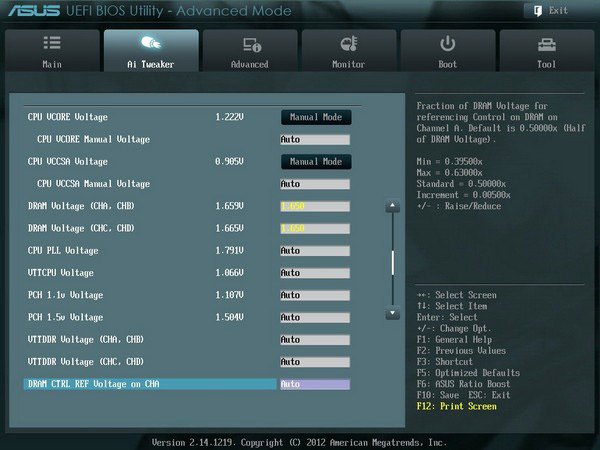Click the scroll up arrow
Image resolution: width=600 pixels, height=450 pixels.
click(x=392, y=206)
